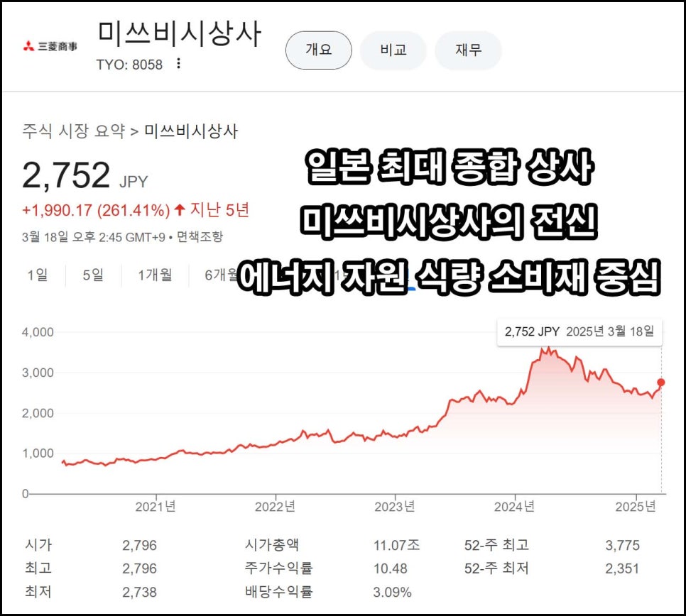Click the 2023년 axis label
Image resolution: width=686 pixels, height=616 pixels.
tap(395, 507)
